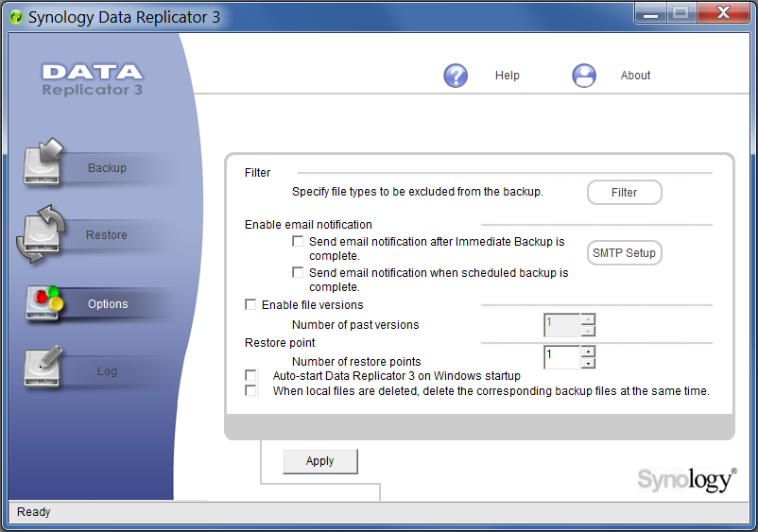Click the Log pencil icon
This screenshot has height=532, width=758.
click(x=43, y=367)
